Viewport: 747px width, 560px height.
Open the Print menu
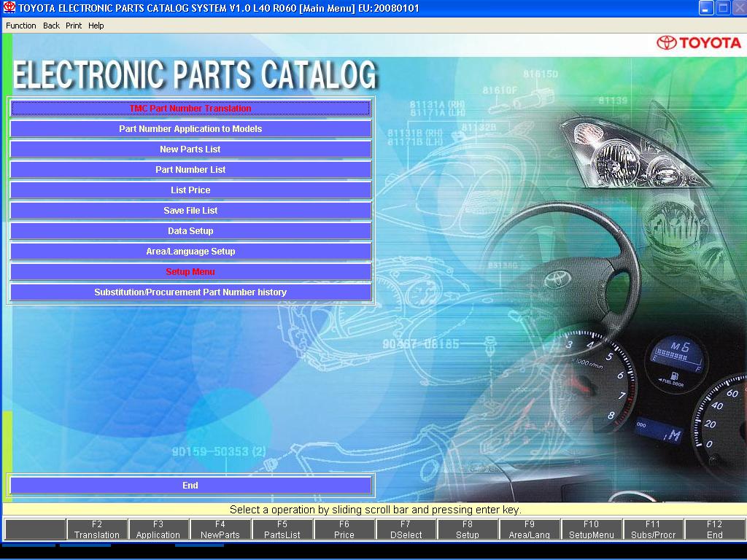pyautogui.click(x=74, y=26)
